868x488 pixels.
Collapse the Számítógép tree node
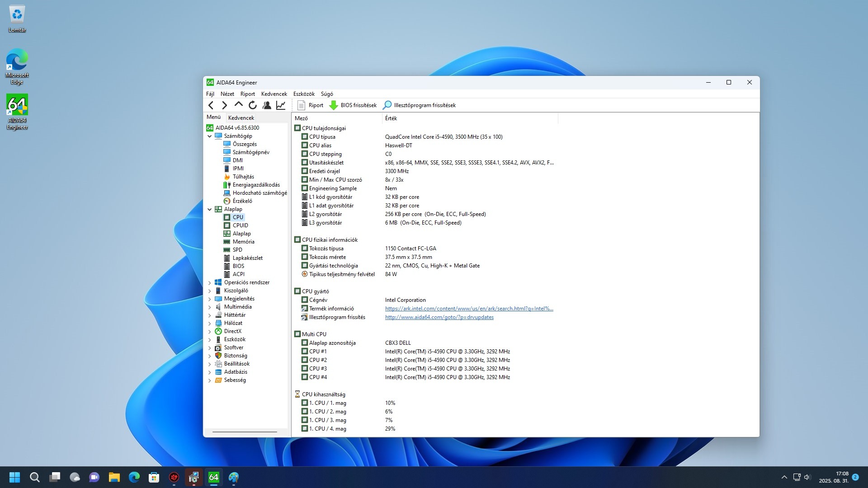point(209,136)
